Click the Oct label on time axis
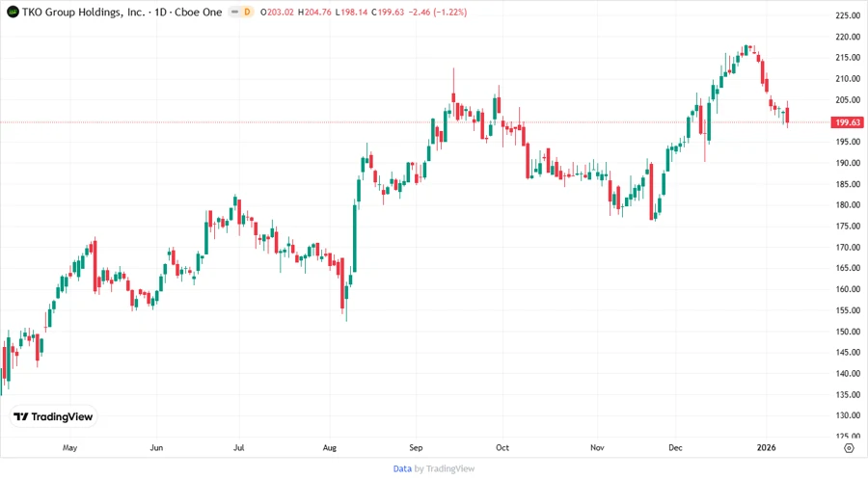The width and height of the screenshot is (868, 480). click(502, 447)
